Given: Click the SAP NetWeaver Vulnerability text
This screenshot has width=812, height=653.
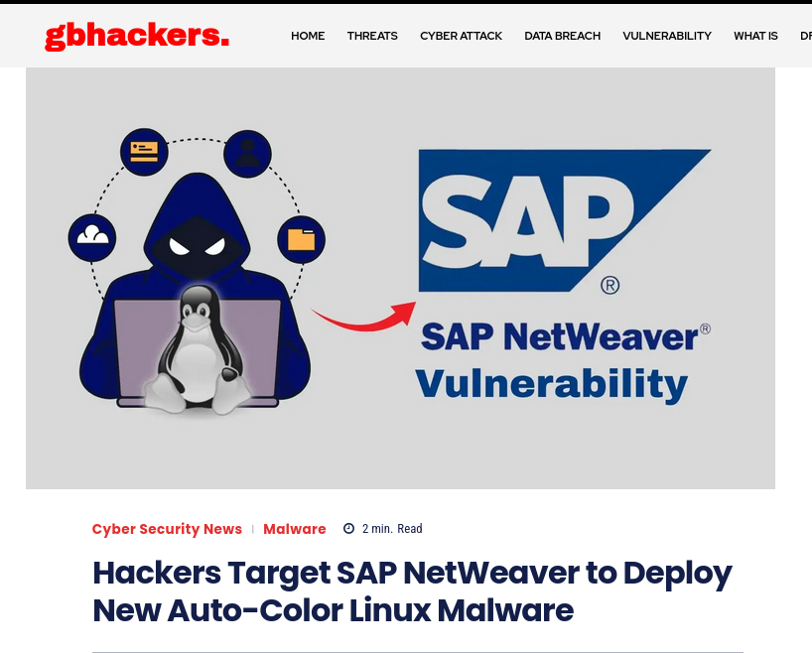Looking at the screenshot, I should pos(563,361).
